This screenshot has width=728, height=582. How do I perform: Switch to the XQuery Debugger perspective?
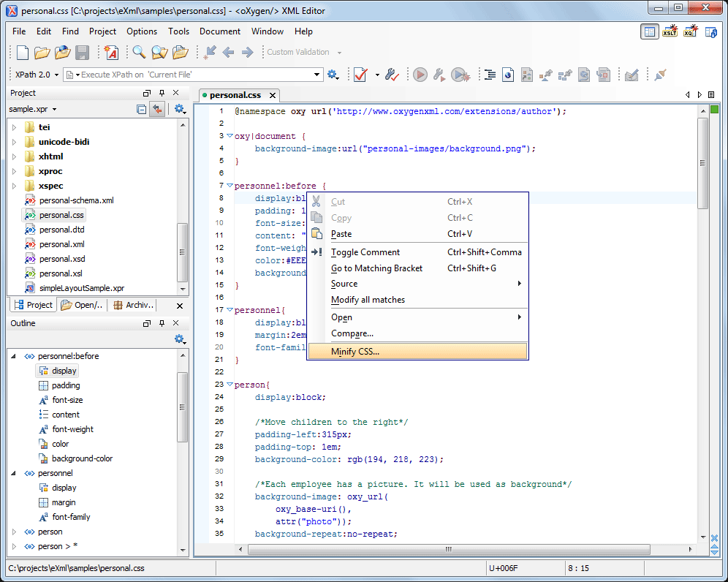691,31
